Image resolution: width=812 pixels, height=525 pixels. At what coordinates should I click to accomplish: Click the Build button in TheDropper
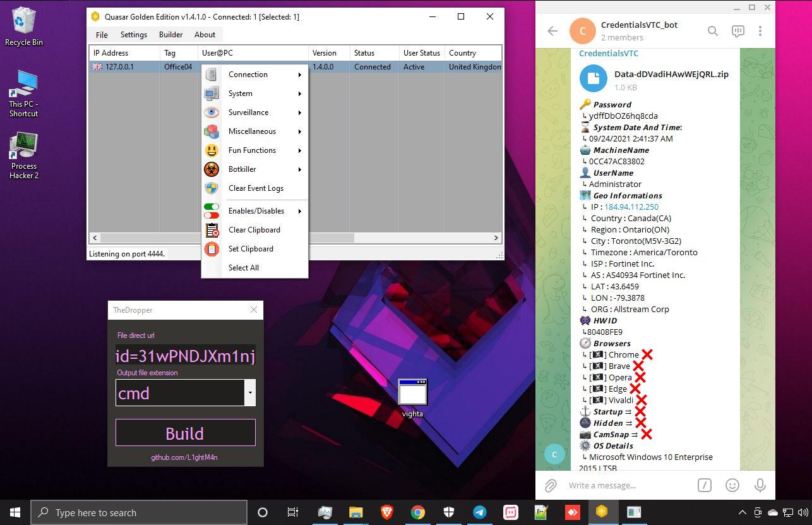point(185,433)
